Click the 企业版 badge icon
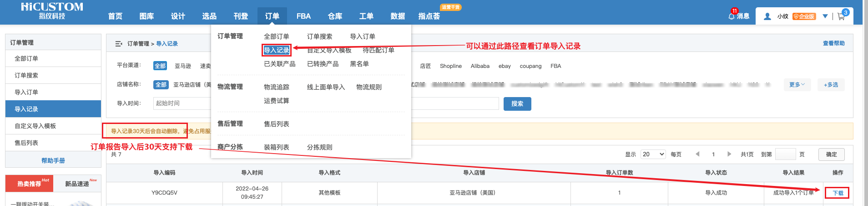 pyautogui.click(x=804, y=16)
